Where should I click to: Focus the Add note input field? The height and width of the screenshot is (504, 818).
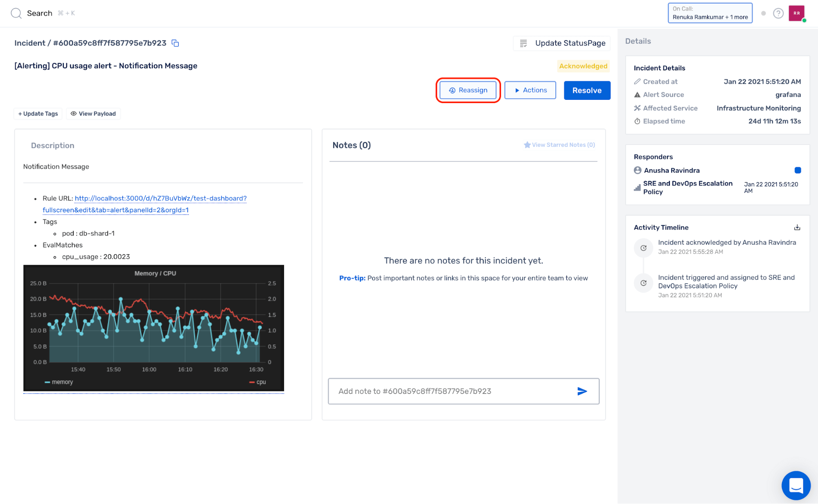[450, 391]
